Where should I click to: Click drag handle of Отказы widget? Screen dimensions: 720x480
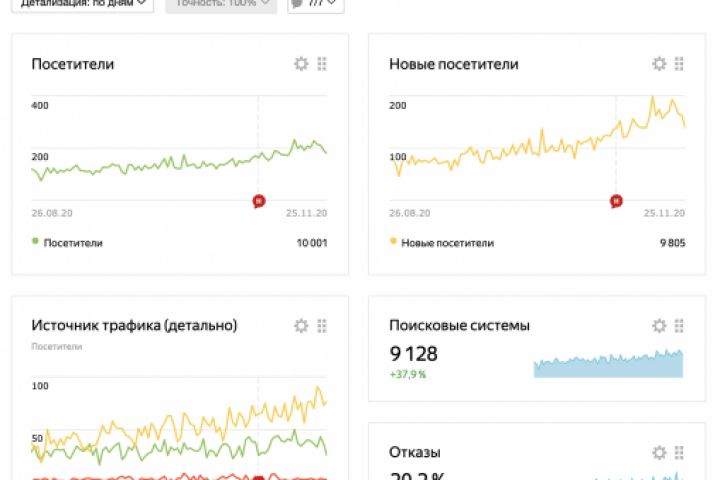coord(679,453)
